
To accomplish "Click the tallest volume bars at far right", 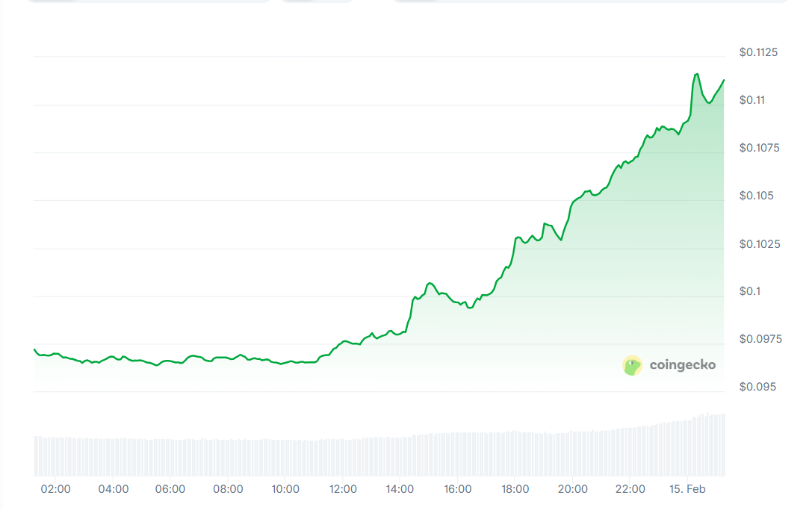I will coord(720,444).
